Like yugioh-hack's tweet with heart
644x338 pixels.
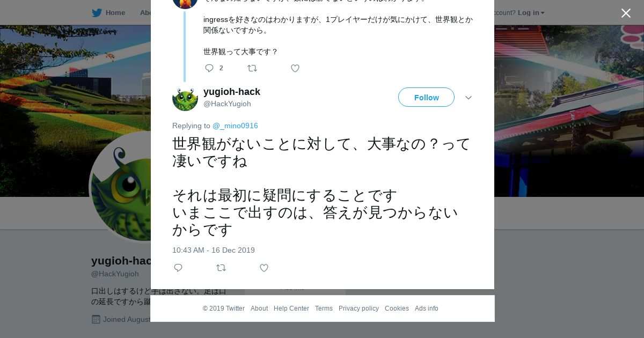click(264, 268)
